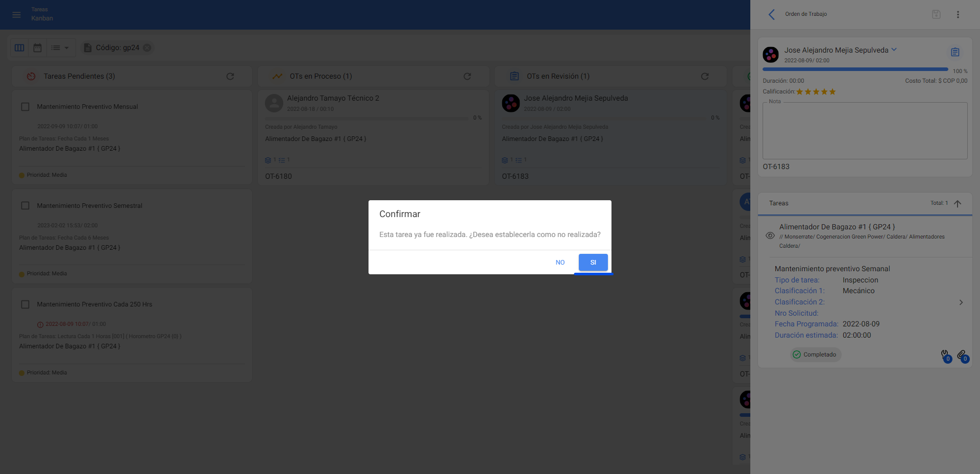Open the clipboard icon beside the assignee name
The image size is (980, 474).
(x=954, y=52)
